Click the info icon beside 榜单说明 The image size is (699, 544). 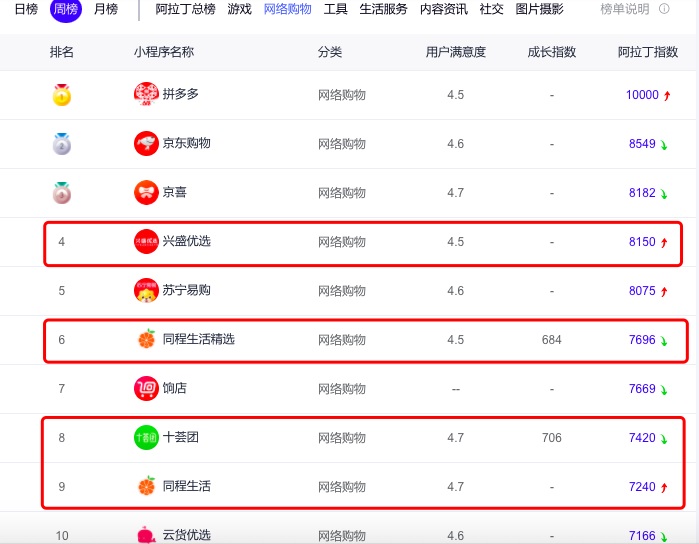click(x=664, y=8)
